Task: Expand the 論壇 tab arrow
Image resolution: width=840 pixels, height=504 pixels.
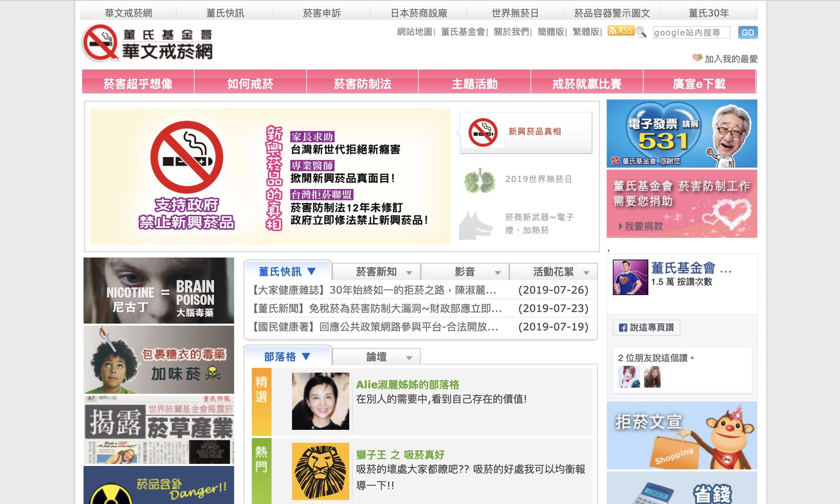Action: click(409, 358)
